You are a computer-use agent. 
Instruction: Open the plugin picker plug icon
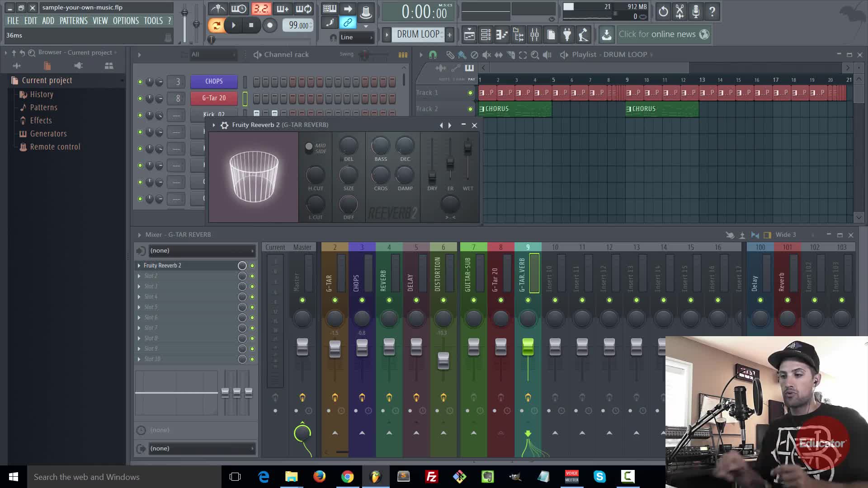(x=567, y=34)
